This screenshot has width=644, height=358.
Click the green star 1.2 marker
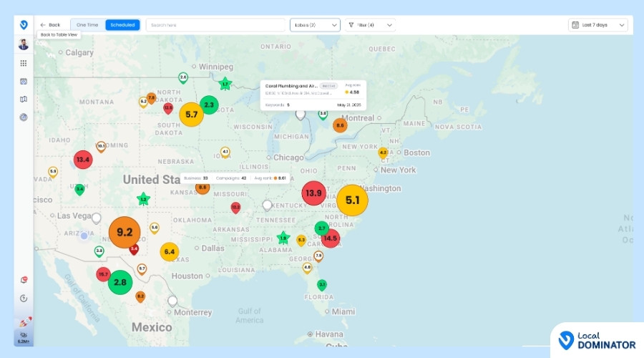tap(143, 199)
